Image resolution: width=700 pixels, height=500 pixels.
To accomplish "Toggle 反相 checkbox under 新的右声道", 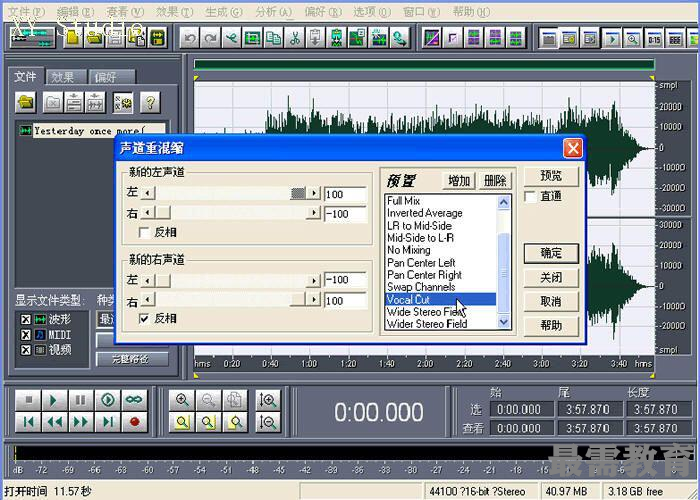I will coord(144,318).
